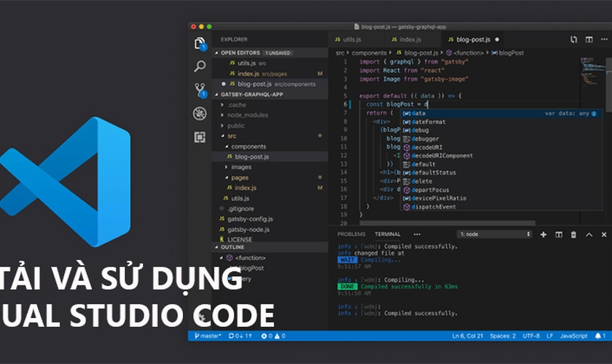
Task: Collapse the OUTLINE section
Action: pos(216,248)
